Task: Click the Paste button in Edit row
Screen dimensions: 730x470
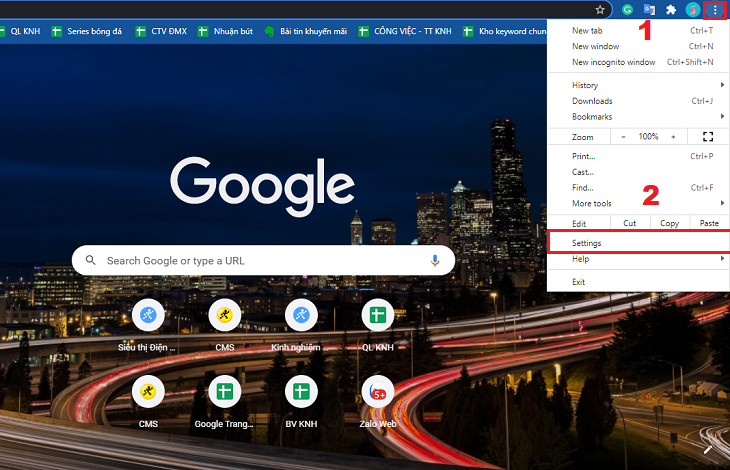Action: tap(709, 223)
